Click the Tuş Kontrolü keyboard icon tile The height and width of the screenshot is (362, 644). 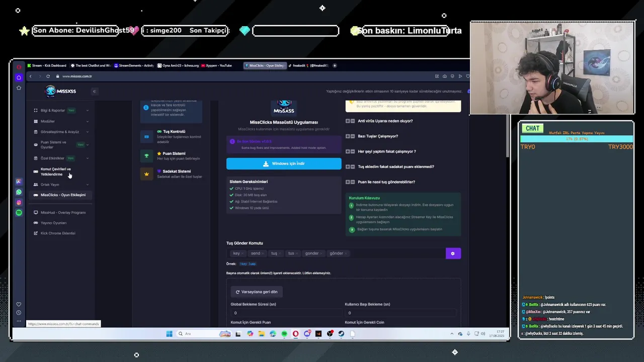tap(146, 137)
